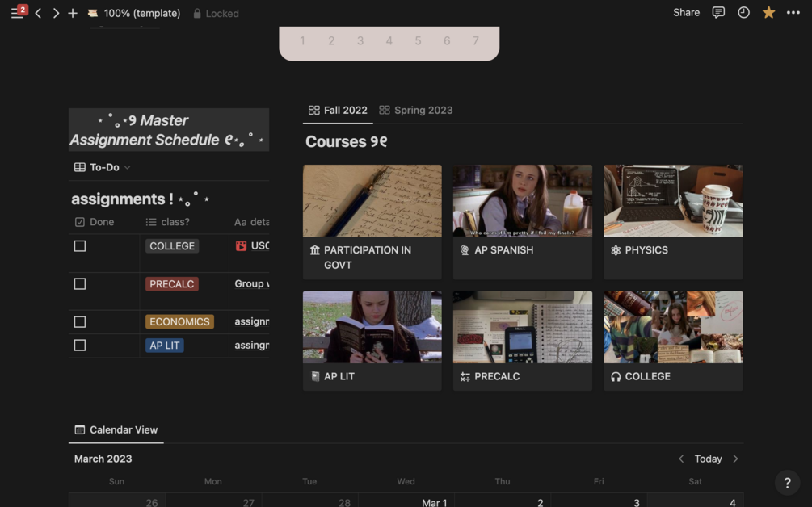Click the red PRECALC tag in assignments
Screen dimensions: 812x507
coord(171,284)
